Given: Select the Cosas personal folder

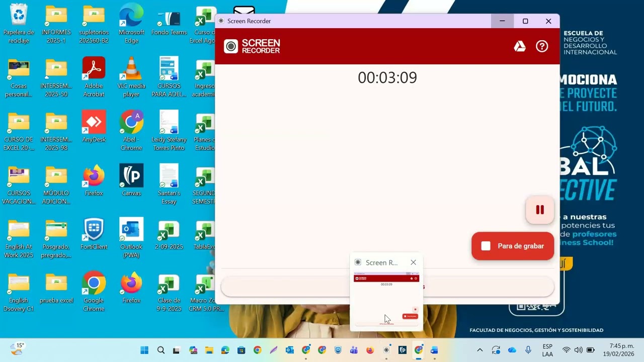Looking at the screenshot, I should click(19, 77).
